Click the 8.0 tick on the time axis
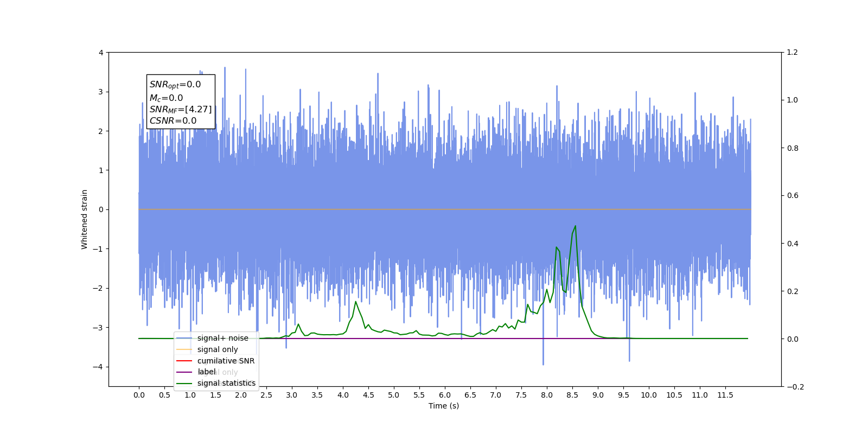Image resolution: width=868 pixels, height=434 pixels. point(547,395)
